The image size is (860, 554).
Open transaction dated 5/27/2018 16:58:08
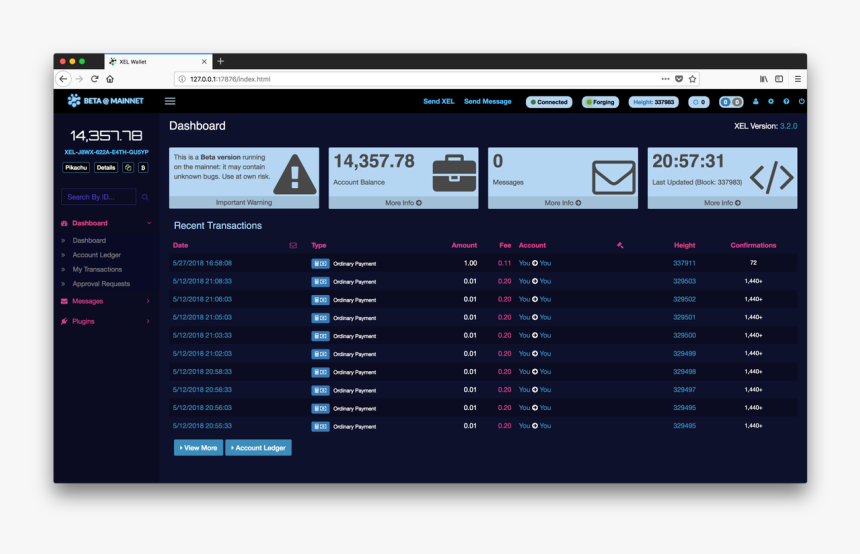click(x=202, y=263)
